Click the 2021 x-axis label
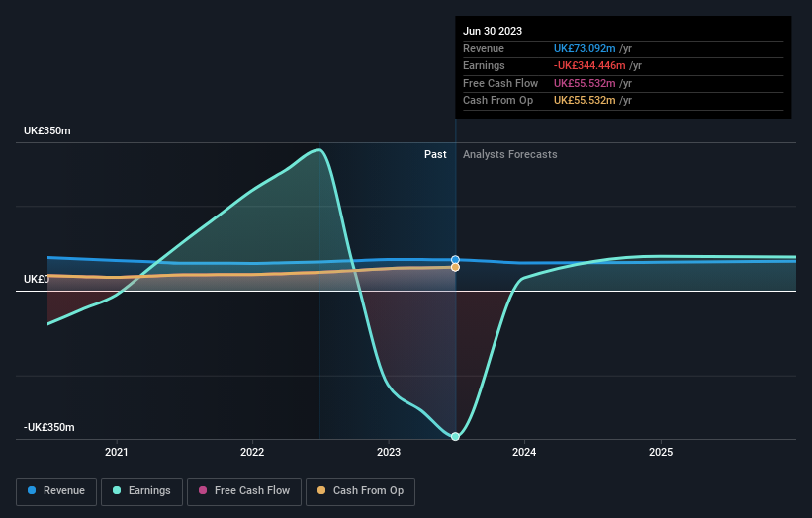Image resolution: width=812 pixels, height=518 pixels. [x=116, y=453]
